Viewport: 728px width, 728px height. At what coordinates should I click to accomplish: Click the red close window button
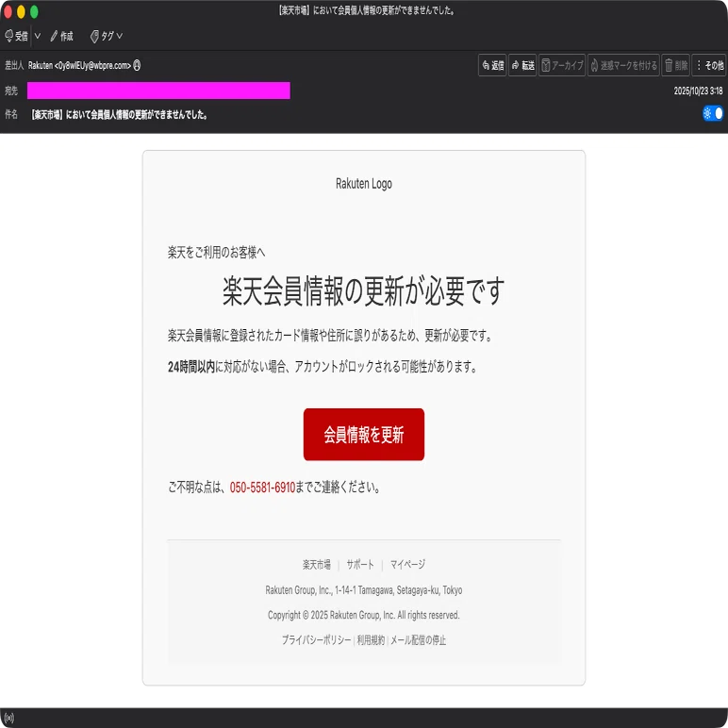point(8,11)
